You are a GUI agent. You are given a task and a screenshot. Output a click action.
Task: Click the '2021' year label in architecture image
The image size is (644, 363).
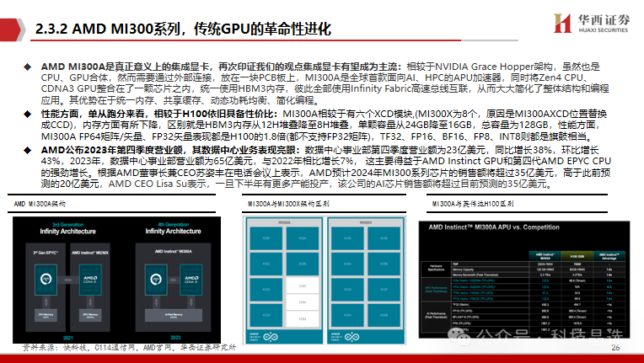tap(67, 338)
